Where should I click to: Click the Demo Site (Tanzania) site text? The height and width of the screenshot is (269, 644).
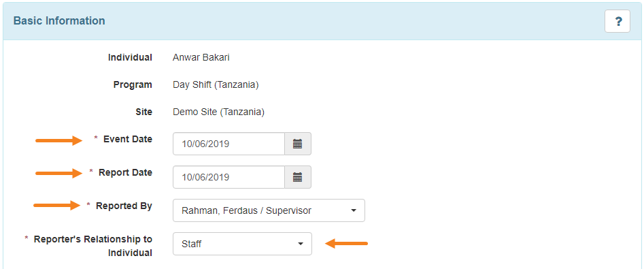point(218,112)
